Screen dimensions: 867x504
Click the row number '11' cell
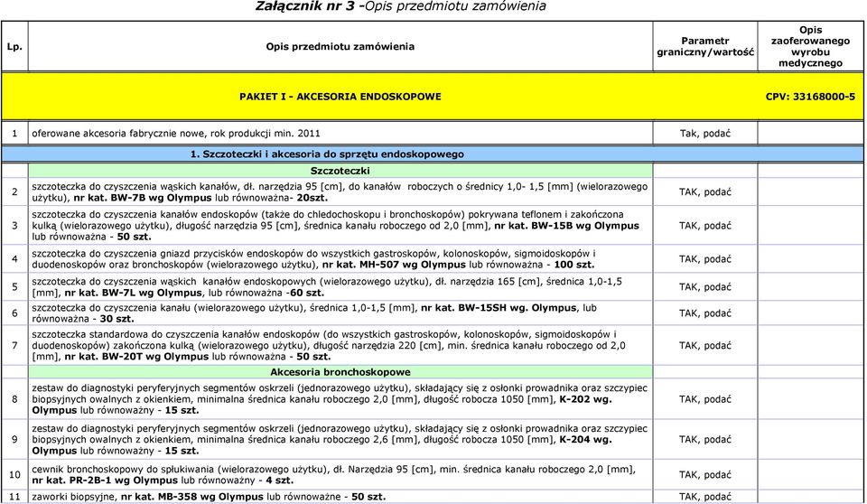15,497
